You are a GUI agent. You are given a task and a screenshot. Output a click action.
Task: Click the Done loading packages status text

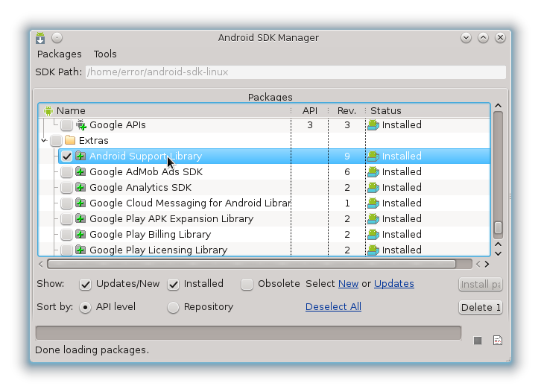pyautogui.click(x=92, y=350)
